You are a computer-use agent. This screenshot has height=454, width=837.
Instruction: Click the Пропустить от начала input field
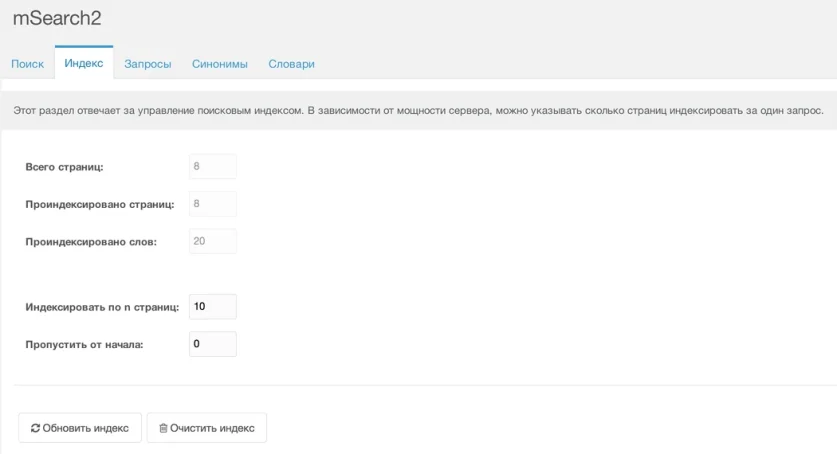point(212,344)
